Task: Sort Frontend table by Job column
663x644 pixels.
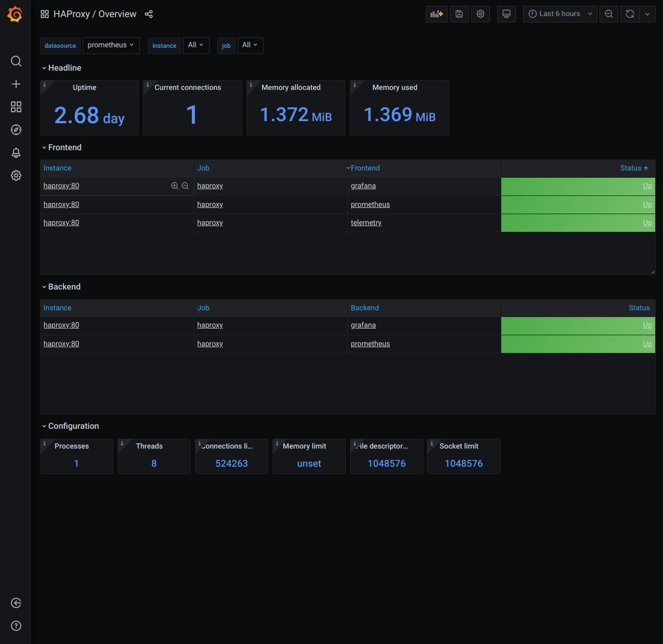Action: (x=203, y=168)
